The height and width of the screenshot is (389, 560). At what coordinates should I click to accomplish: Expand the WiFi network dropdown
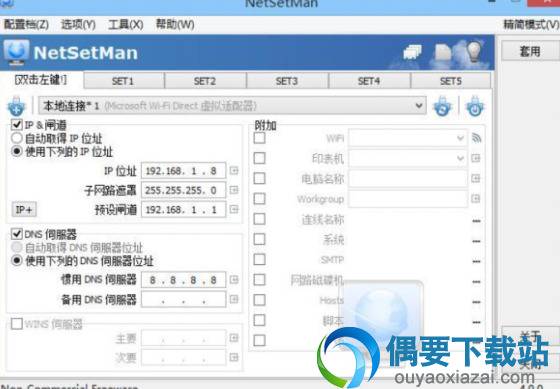408,138
